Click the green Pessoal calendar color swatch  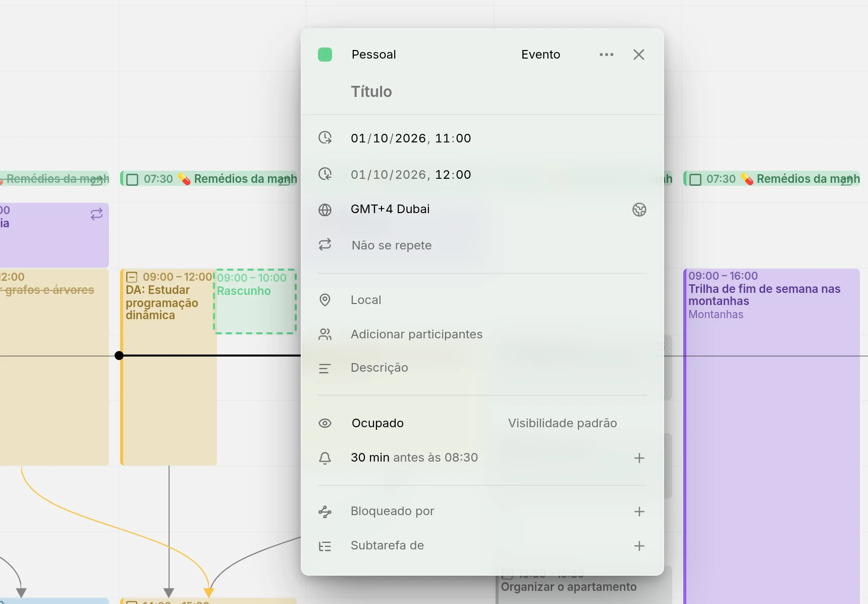(325, 55)
